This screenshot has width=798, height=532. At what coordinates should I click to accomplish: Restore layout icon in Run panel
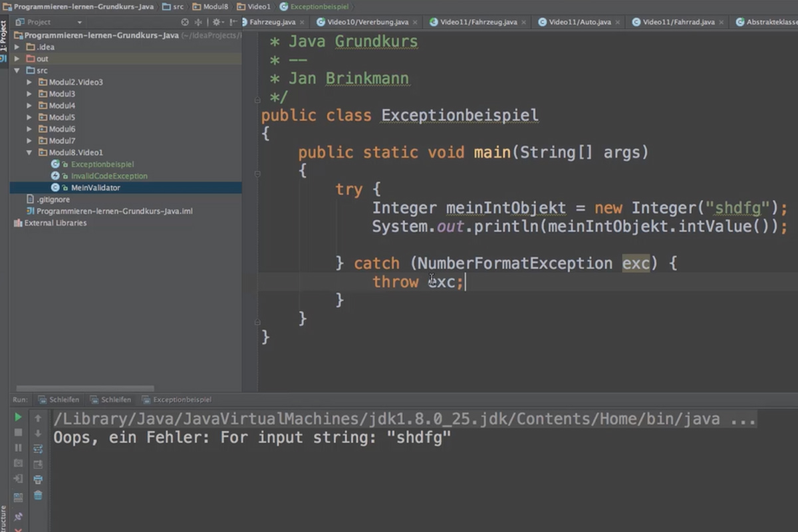click(x=18, y=497)
